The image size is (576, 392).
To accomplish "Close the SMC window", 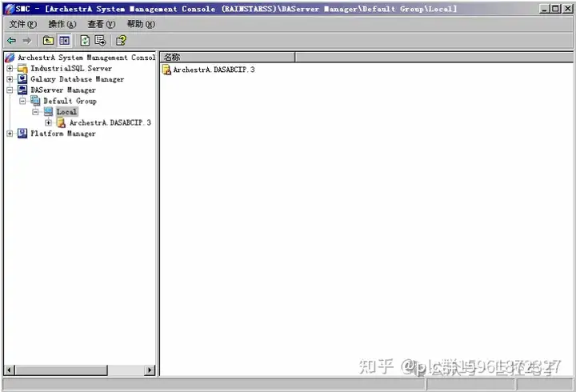I will click(x=567, y=9).
